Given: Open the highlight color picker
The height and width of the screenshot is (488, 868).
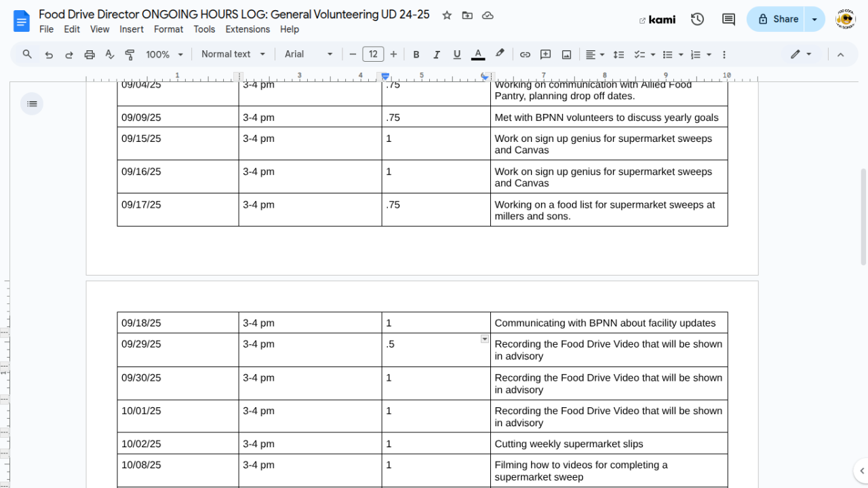Looking at the screenshot, I should pos(500,54).
